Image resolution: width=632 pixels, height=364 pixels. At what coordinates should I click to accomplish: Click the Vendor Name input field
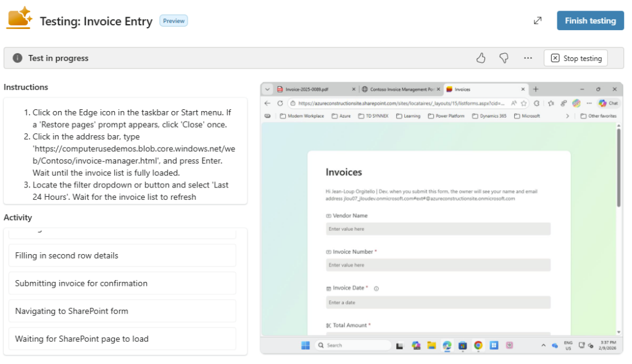[x=438, y=229]
